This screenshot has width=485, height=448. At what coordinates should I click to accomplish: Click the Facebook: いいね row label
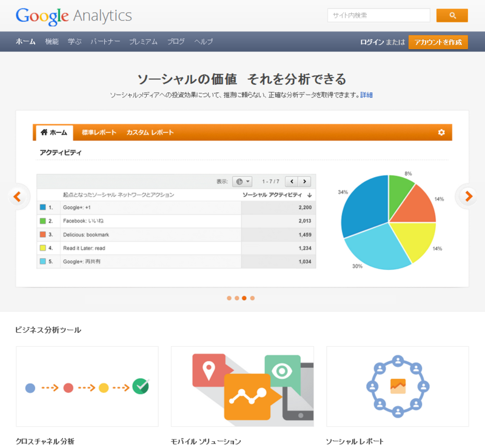pos(83,221)
